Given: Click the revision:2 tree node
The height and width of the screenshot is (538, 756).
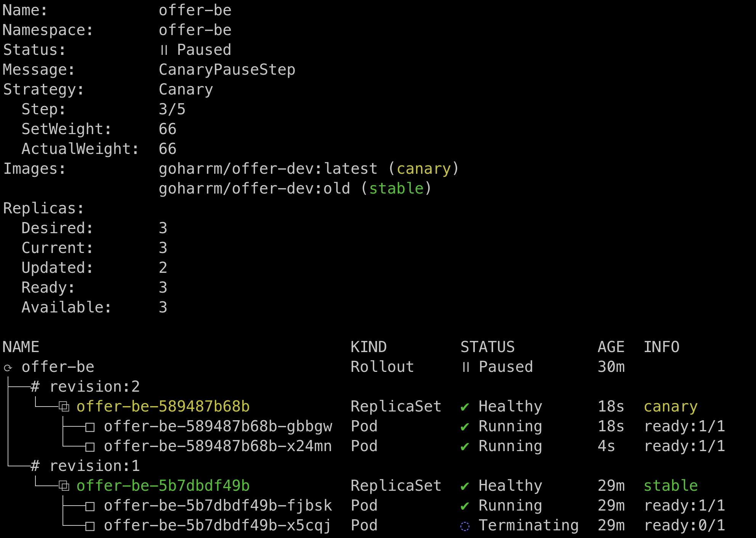Looking at the screenshot, I should (94, 387).
